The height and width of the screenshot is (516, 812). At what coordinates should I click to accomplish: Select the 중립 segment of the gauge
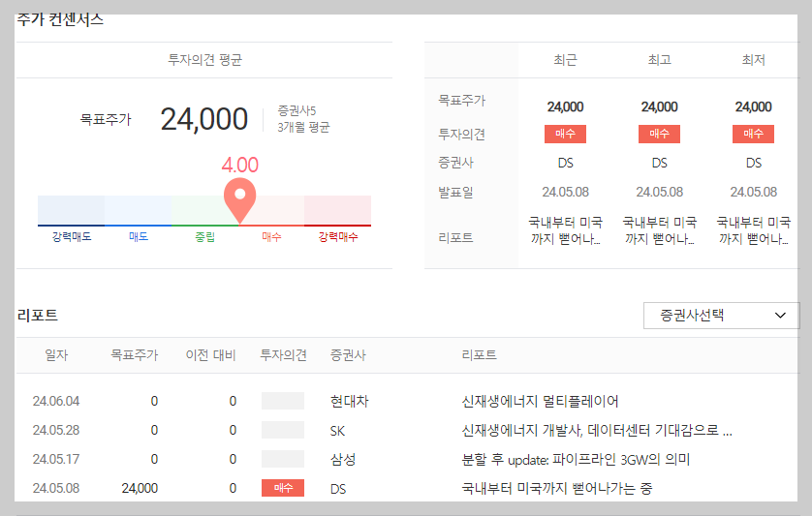pyautogui.click(x=204, y=211)
